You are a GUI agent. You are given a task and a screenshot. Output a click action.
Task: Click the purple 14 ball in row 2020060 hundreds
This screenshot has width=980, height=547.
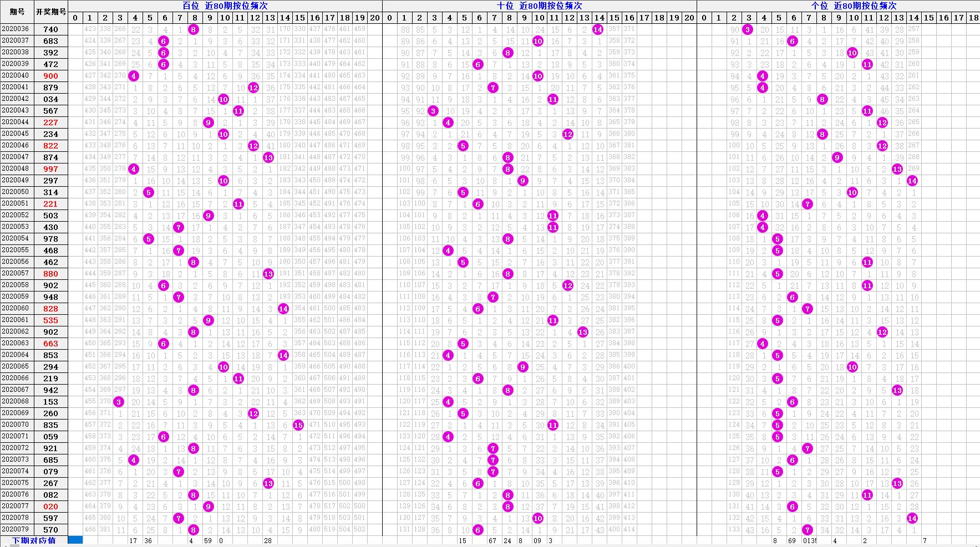click(x=283, y=309)
